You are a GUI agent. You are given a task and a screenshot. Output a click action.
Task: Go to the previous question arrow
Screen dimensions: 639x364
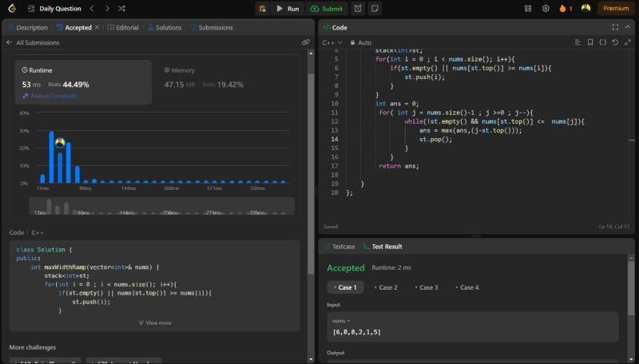92,9
